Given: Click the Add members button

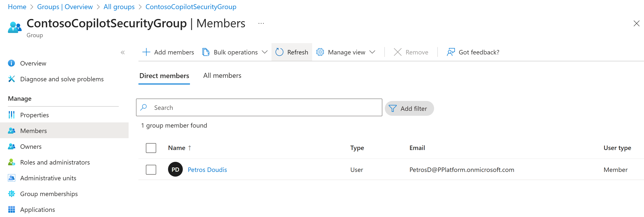Looking at the screenshot, I should 168,52.
